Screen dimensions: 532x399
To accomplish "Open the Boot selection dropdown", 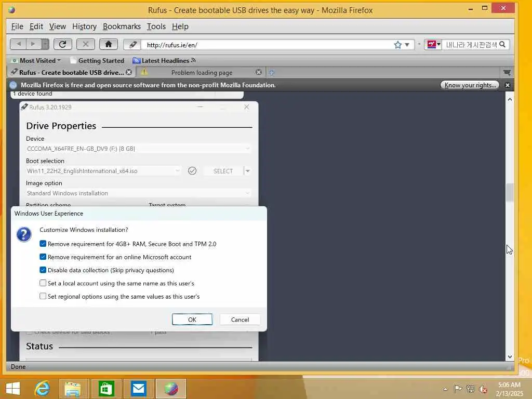I will click(x=103, y=170).
